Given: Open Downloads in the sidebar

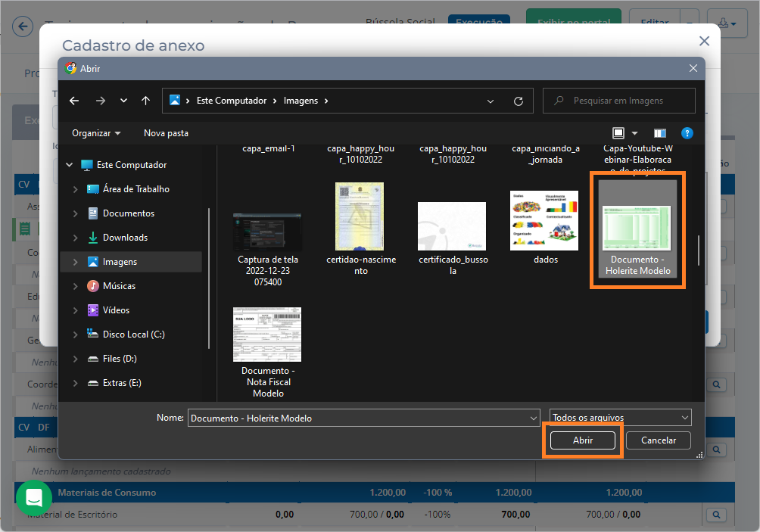Looking at the screenshot, I should 125,238.
